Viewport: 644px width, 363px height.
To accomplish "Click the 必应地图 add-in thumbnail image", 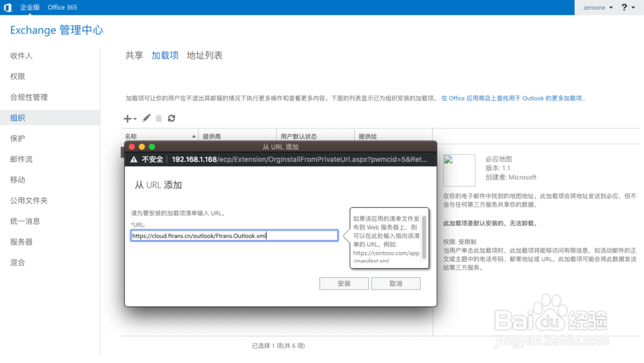I will click(x=459, y=170).
